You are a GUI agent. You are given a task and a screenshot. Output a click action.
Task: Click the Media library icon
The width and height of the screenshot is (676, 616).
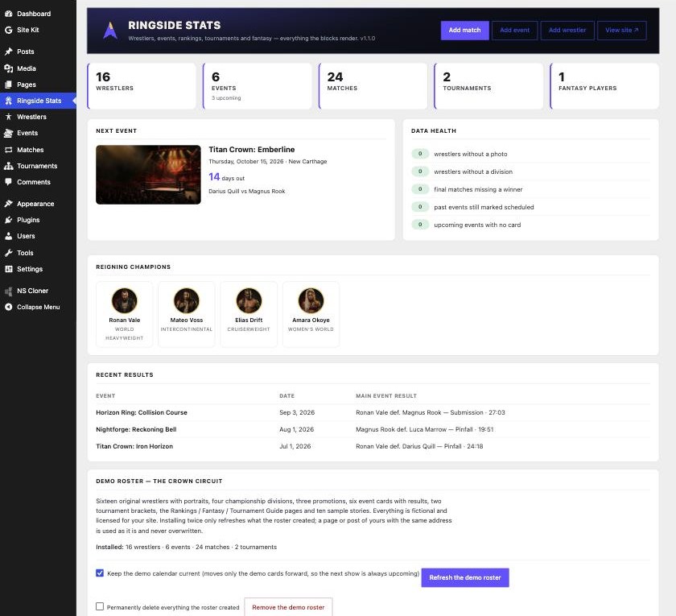(x=8, y=68)
